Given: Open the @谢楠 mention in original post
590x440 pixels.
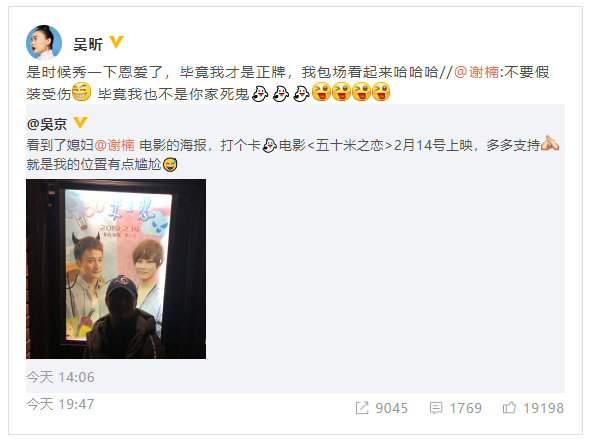Looking at the screenshot, I should 114,145.
